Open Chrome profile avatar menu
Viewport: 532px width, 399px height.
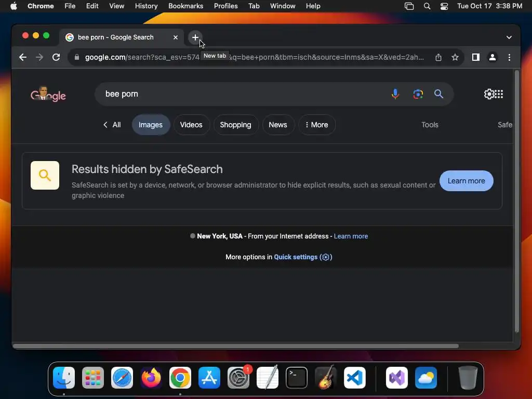(x=493, y=57)
